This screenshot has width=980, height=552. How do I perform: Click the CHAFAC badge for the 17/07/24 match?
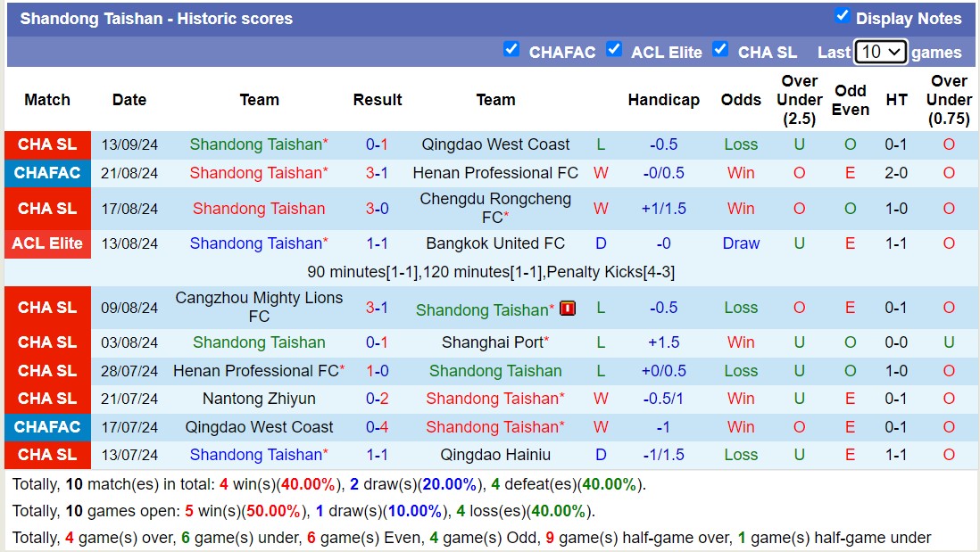(46, 427)
